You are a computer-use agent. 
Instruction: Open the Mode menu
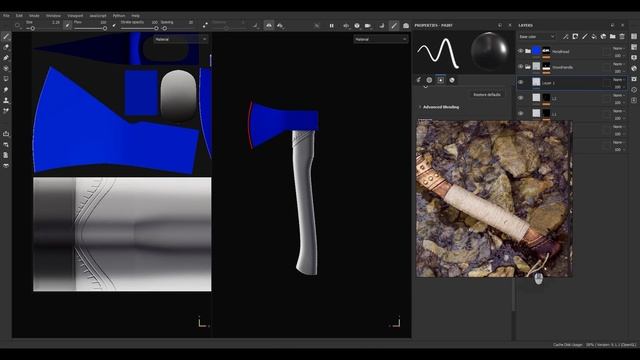click(x=34, y=16)
